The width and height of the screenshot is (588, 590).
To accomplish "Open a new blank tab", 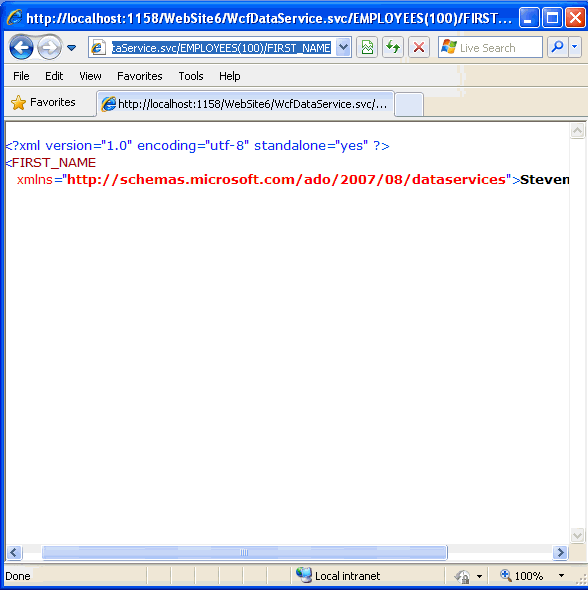I will [409, 104].
